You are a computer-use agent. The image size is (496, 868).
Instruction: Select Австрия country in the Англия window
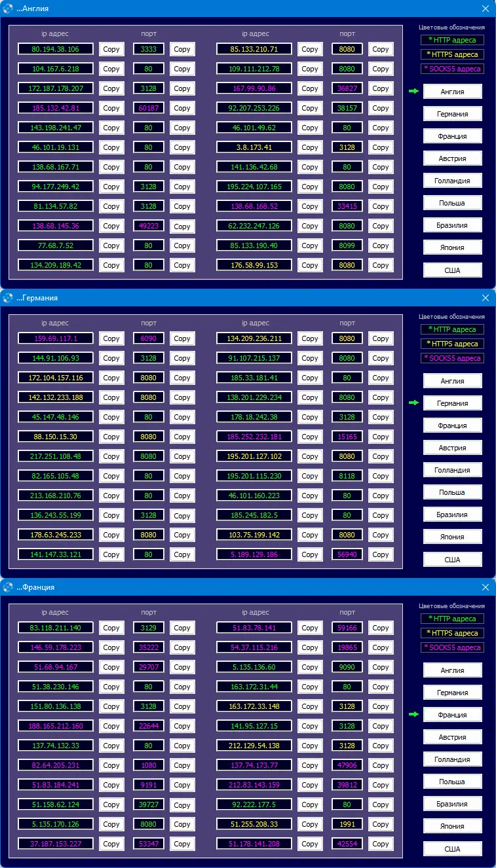[453, 158]
